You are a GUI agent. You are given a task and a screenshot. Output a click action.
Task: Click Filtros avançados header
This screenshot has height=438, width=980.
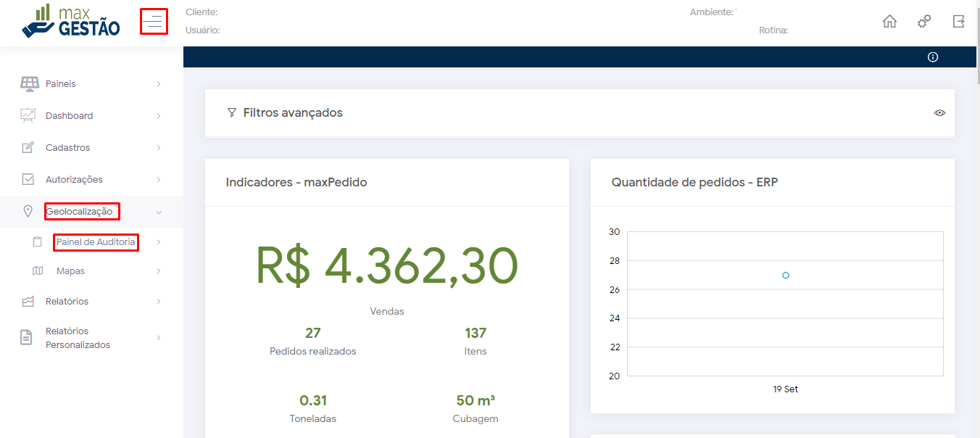(292, 113)
